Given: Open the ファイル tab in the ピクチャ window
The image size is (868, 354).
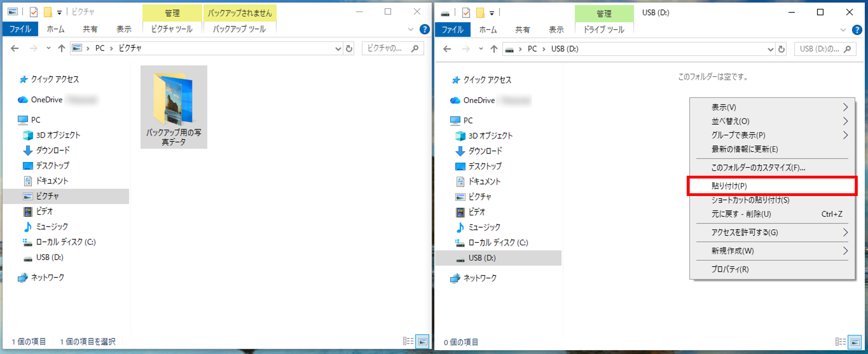Looking at the screenshot, I should point(20,29).
